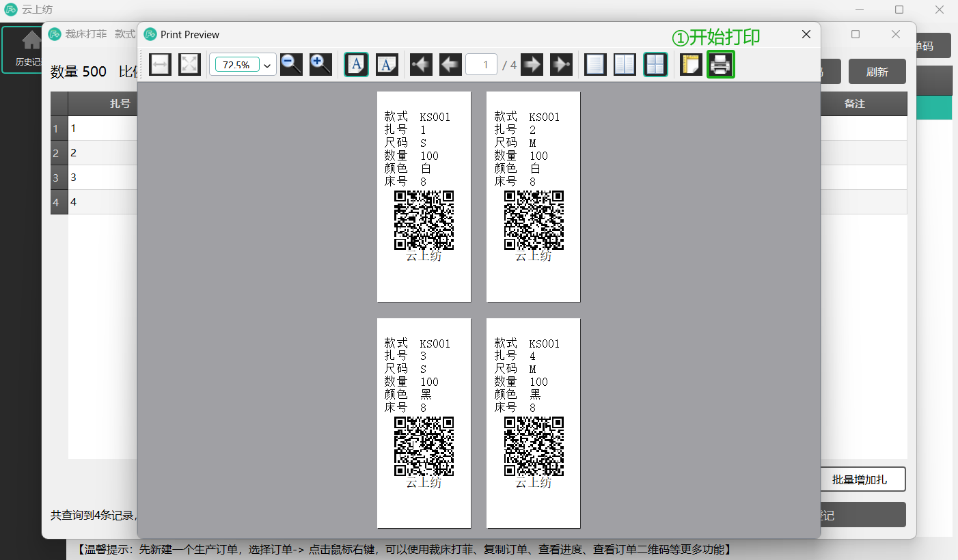Click the current page number field

(x=481, y=65)
